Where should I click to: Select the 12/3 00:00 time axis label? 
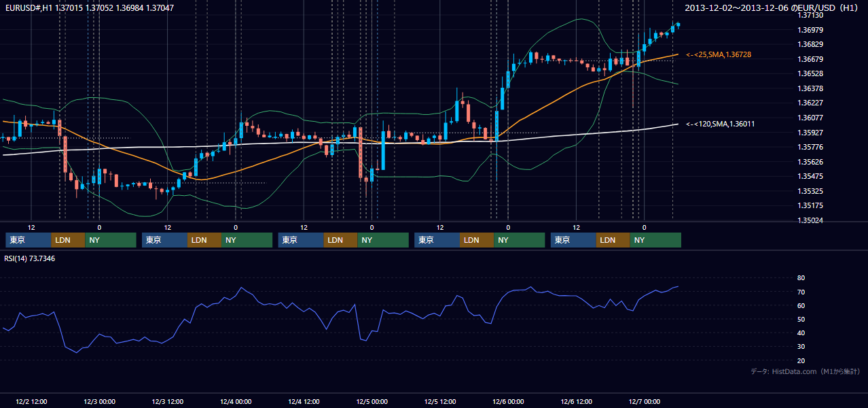[99, 402]
